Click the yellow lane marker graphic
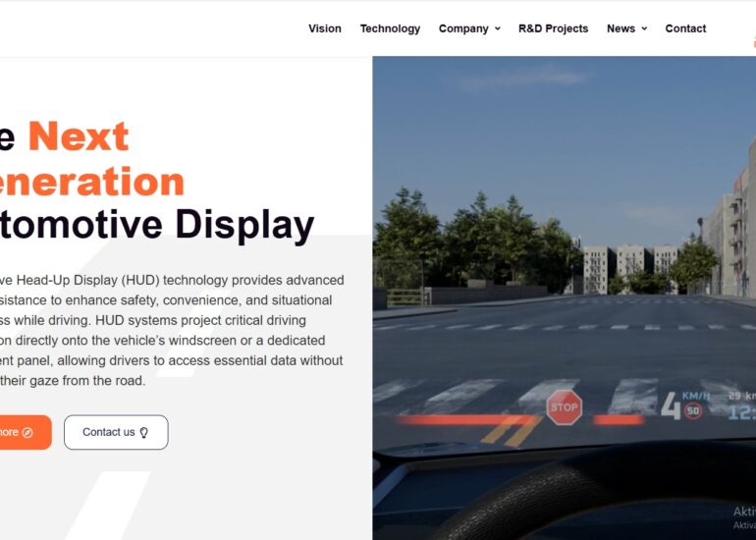 coord(512,430)
